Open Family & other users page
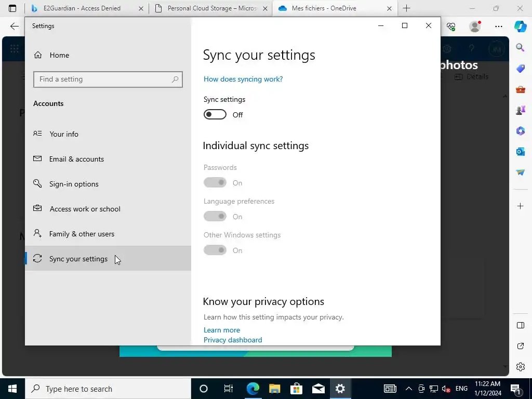Viewport: 532px width, 399px height. pyautogui.click(x=108, y=234)
